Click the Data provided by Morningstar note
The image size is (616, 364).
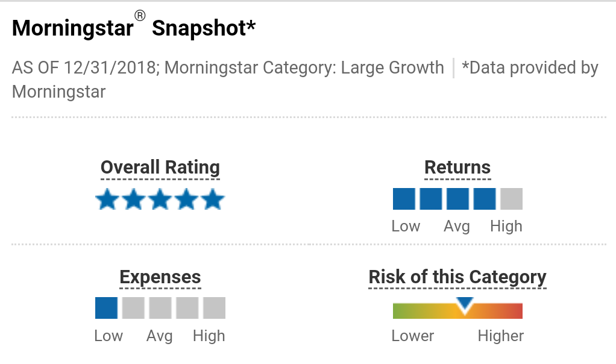pyautogui.click(x=529, y=68)
